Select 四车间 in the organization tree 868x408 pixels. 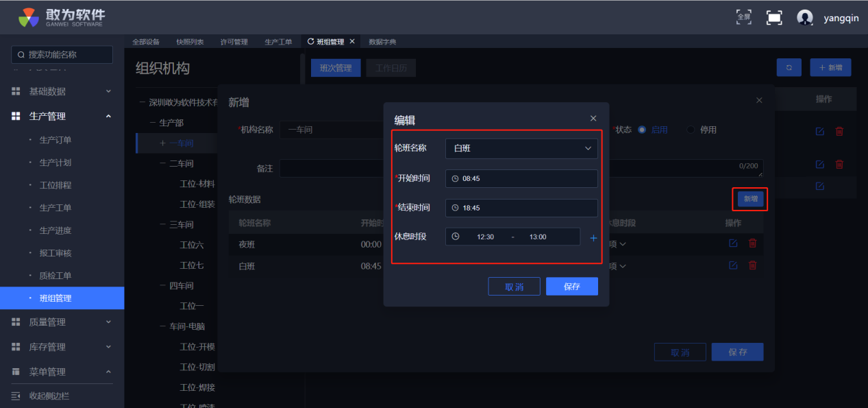pos(182,285)
